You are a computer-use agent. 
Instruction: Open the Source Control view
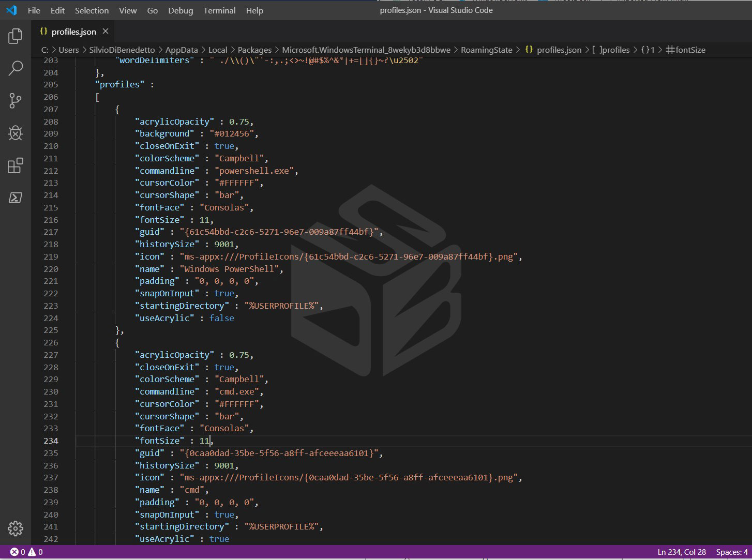(x=15, y=101)
